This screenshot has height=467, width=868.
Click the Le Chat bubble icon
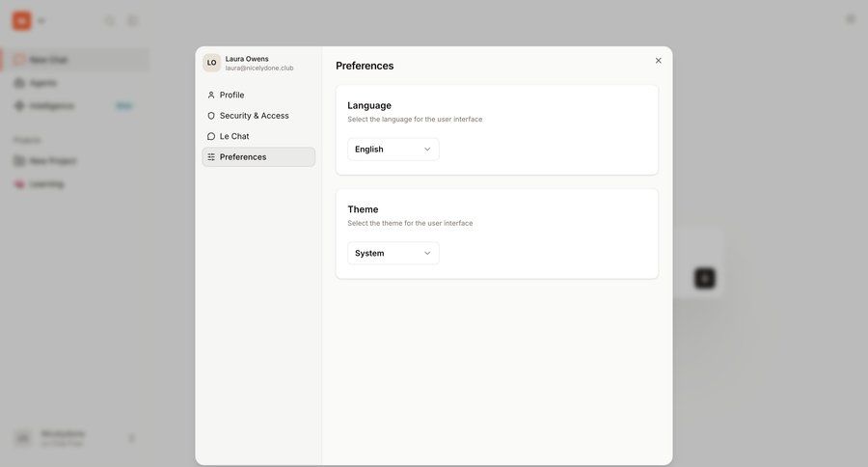click(x=211, y=136)
